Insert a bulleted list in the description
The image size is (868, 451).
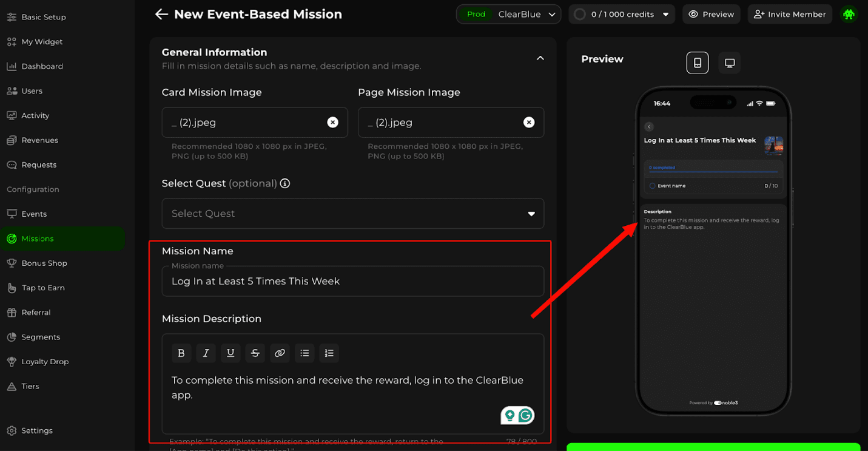[x=304, y=353]
